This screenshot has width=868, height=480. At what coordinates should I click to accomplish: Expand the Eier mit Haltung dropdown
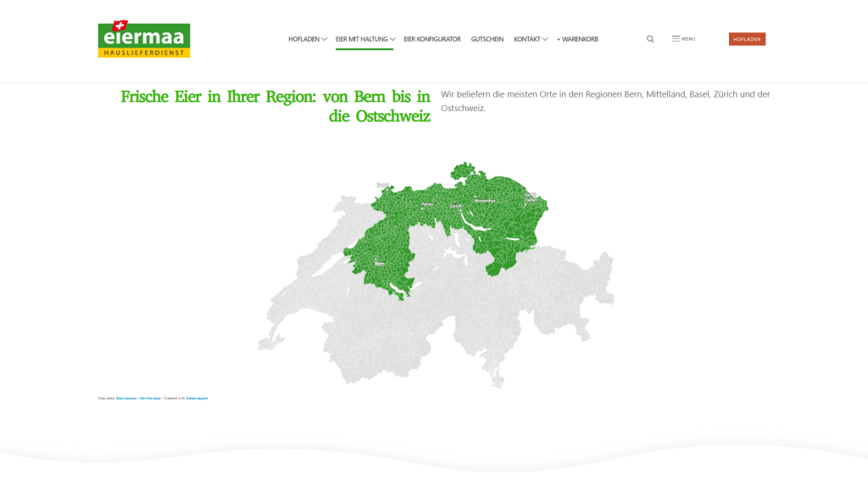tap(364, 39)
